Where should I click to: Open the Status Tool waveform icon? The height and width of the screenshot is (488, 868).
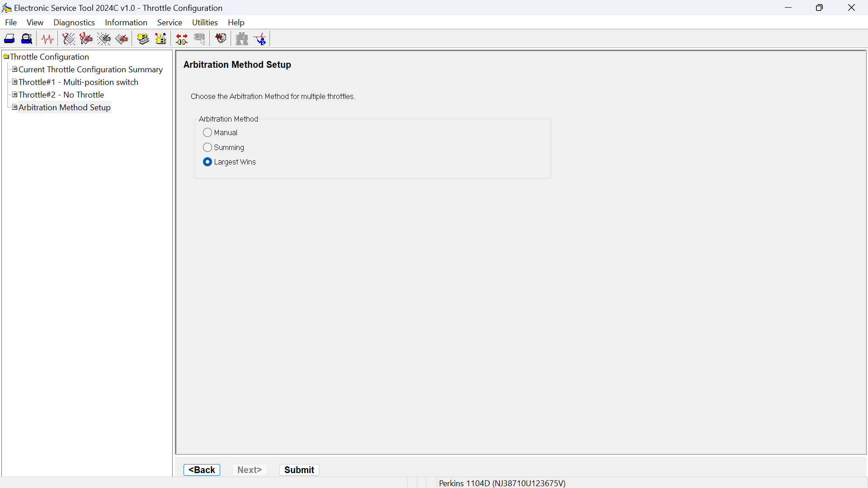coord(47,39)
